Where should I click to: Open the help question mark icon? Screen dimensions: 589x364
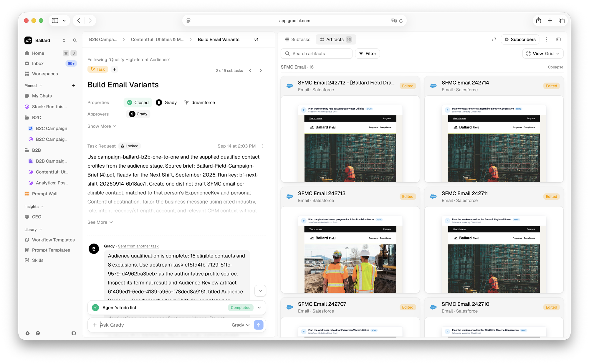[38, 333]
